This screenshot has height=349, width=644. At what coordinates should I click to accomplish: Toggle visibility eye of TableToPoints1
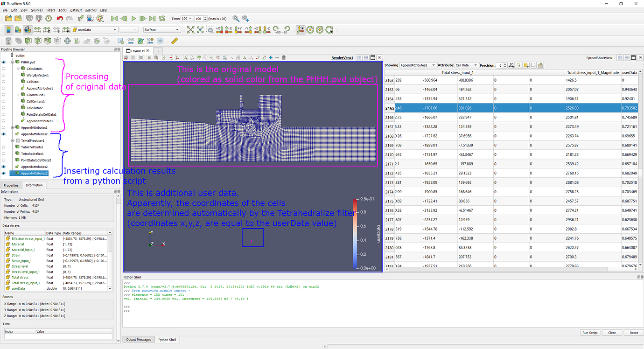point(4,147)
